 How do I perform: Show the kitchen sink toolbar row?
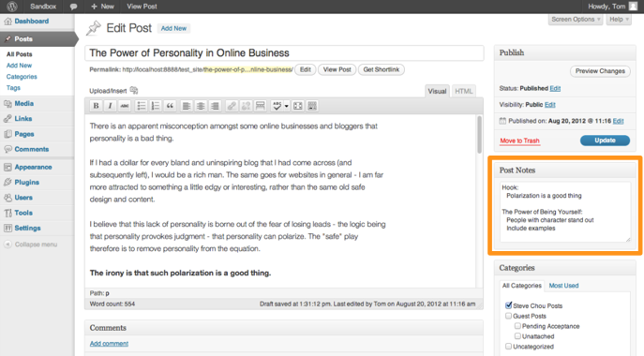(312, 106)
